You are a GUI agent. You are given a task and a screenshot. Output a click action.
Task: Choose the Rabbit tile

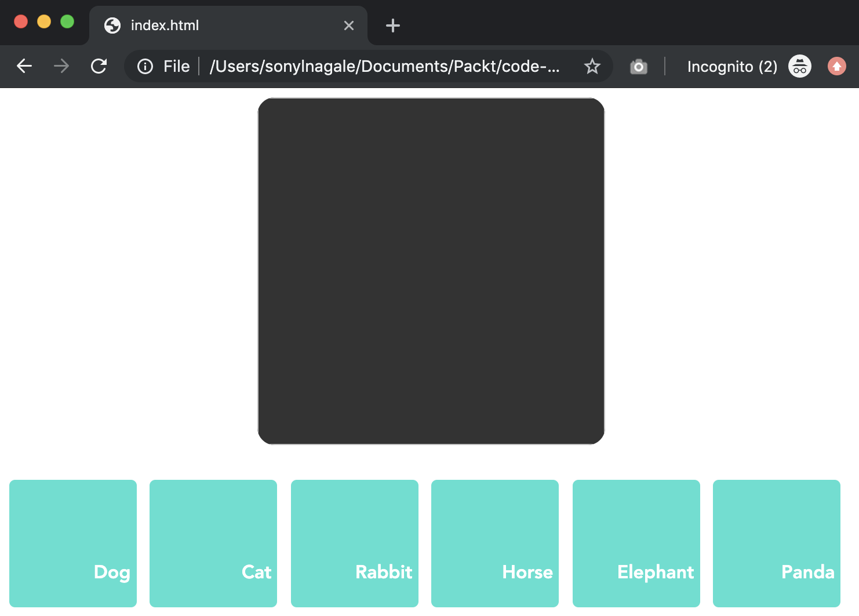[355, 543]
